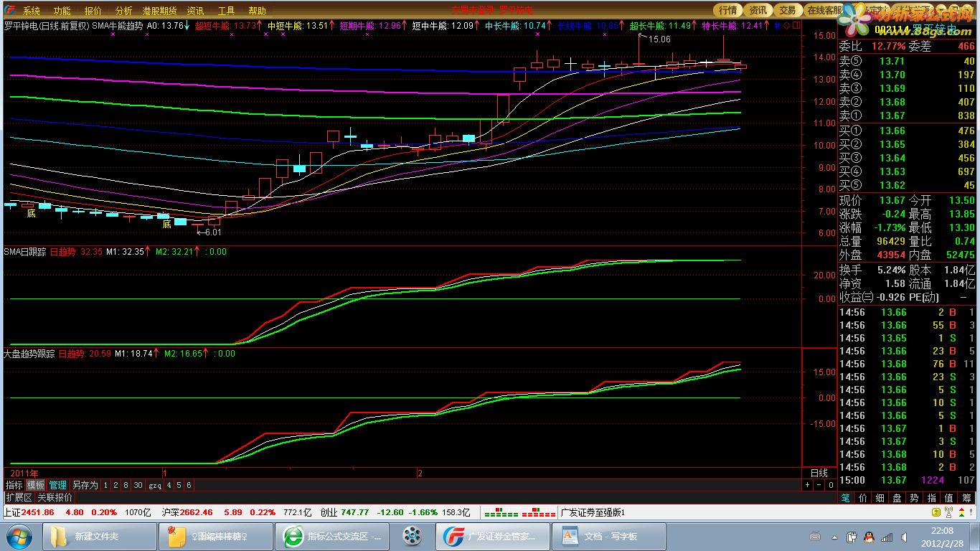Click the yellow info icon in status bar
This screenshot has width=980, height=551.
(x=936, y=512)
